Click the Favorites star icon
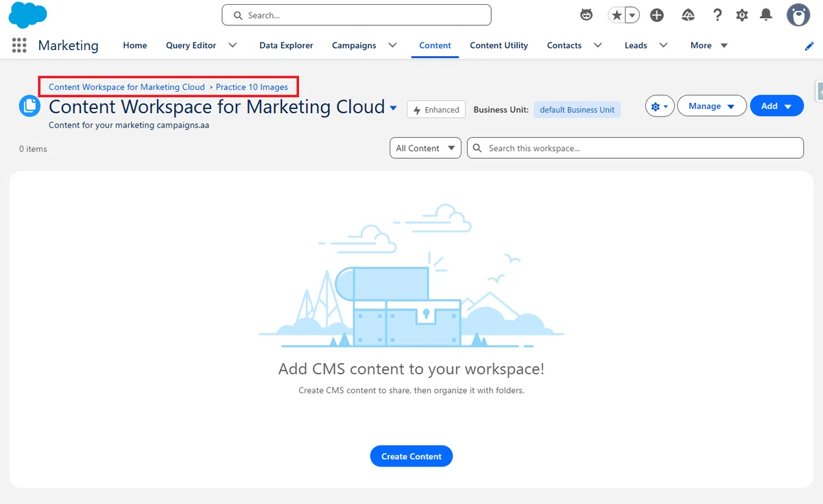The height and width of the screenshot is (504, 823). click(617, 15)
